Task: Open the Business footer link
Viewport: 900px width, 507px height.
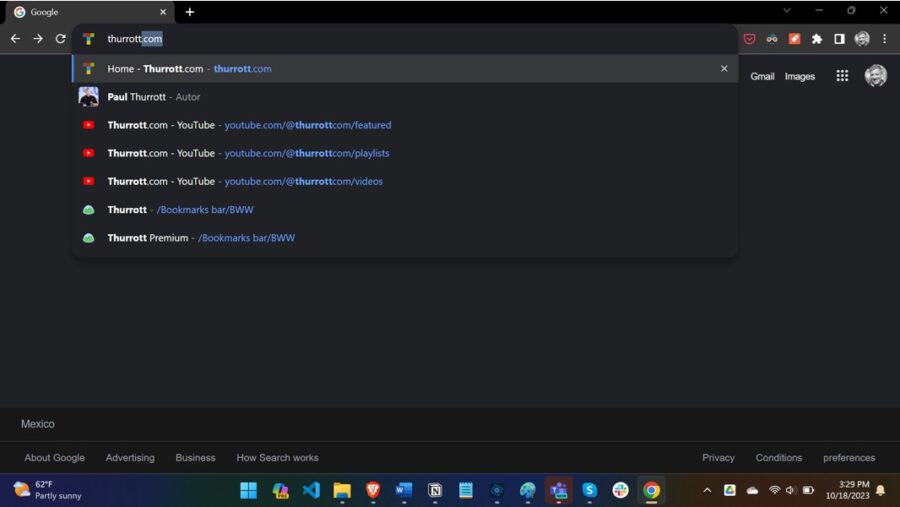Action: [x=196, y=458]
